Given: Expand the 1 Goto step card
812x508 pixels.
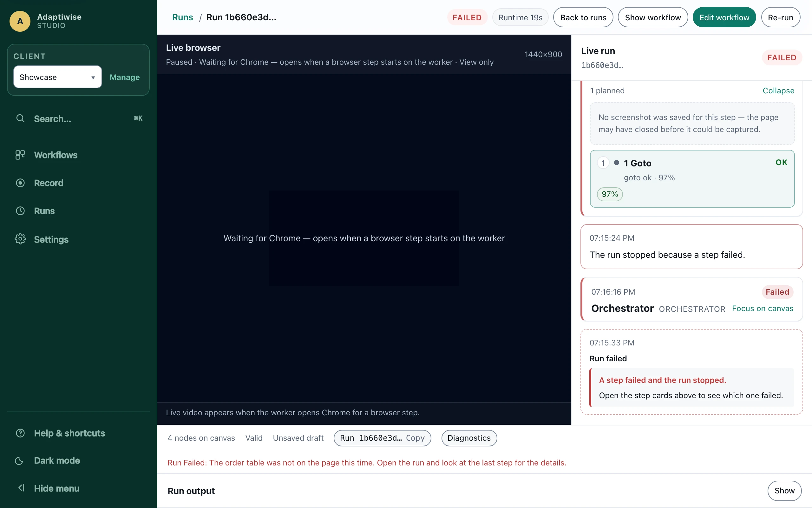Looking at the screenshot, I should [692, 178].
